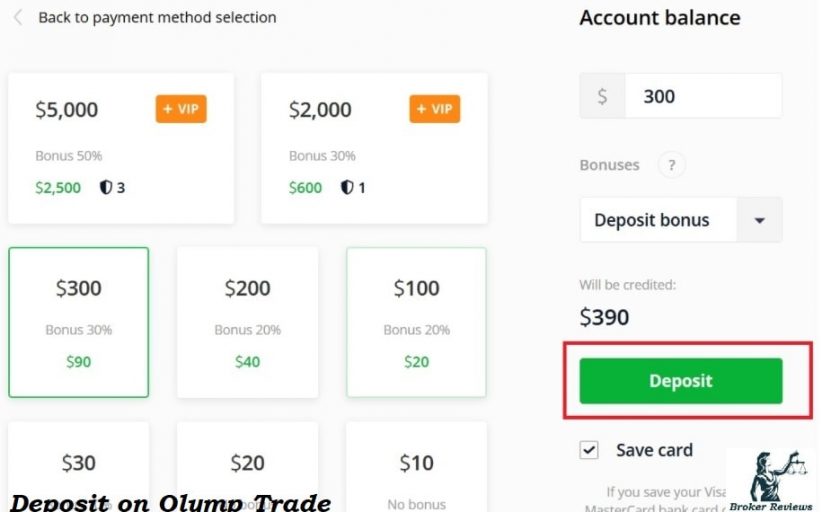Click the shield icon on $2,000 card
Viewport: 822px width, 512px height.
(x=347, y=187)
